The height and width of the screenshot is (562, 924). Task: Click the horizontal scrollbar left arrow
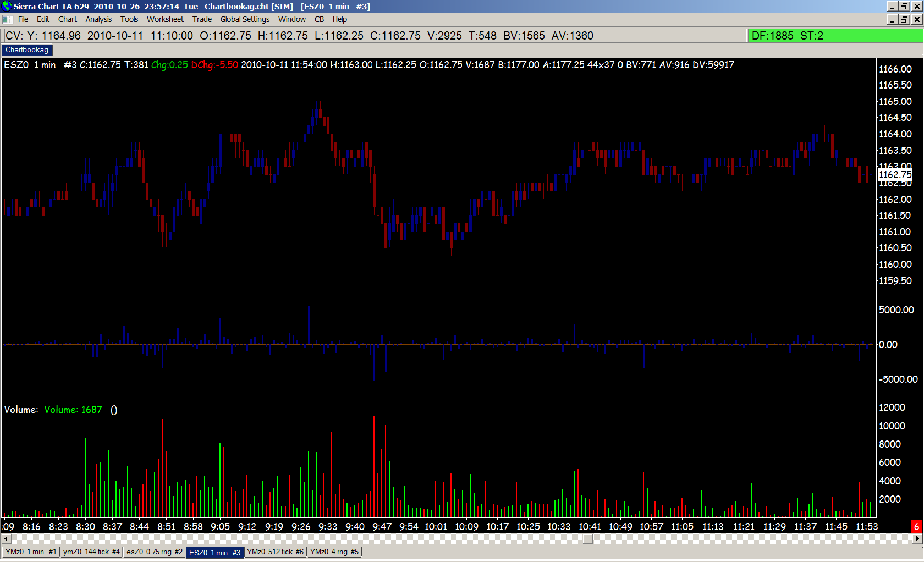[7, 539]
